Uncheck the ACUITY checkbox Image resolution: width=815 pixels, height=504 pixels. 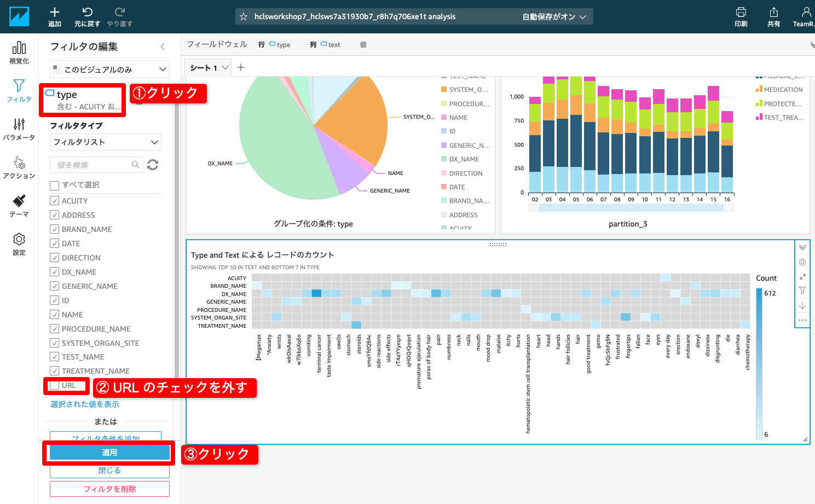click(x=54, y=201)
